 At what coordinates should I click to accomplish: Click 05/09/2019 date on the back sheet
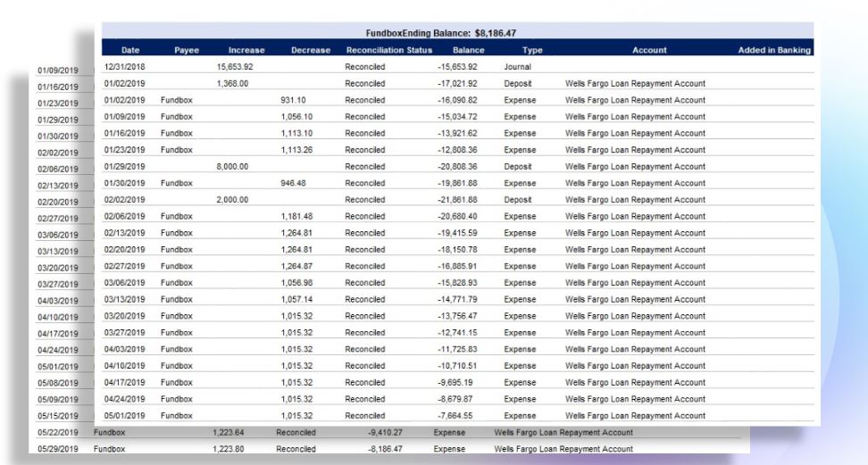(57, 399)
